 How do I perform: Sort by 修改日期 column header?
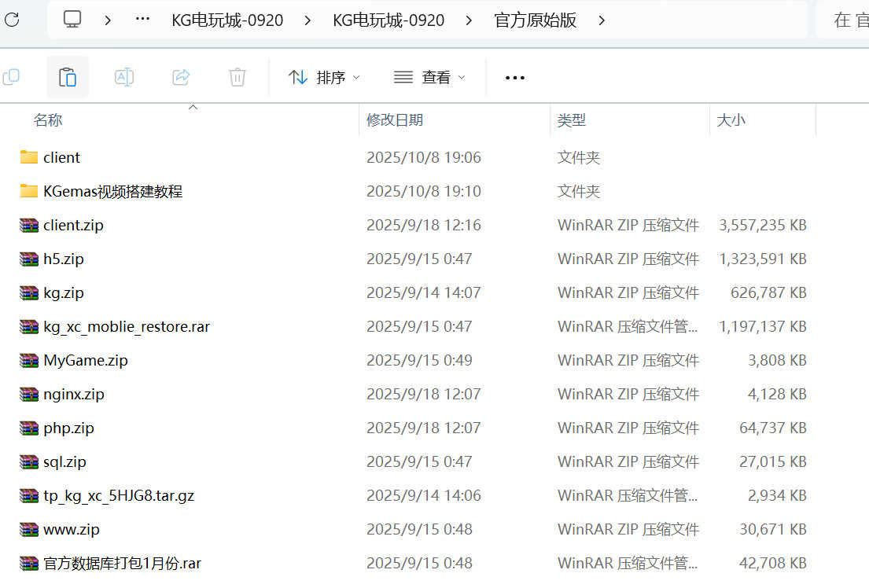click(395, 120)
